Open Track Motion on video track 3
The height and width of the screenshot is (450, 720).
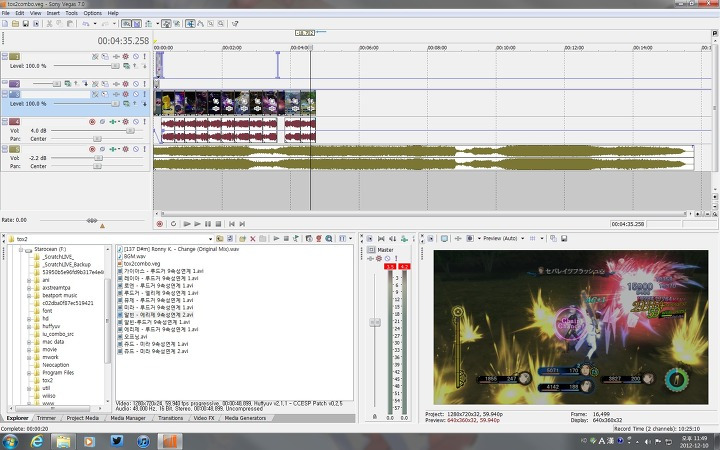105,94
